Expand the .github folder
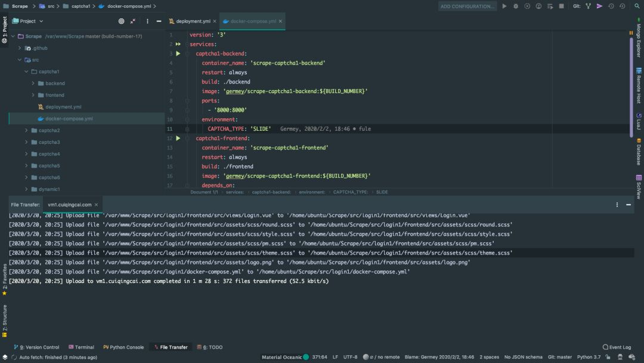 pos(20,48)
